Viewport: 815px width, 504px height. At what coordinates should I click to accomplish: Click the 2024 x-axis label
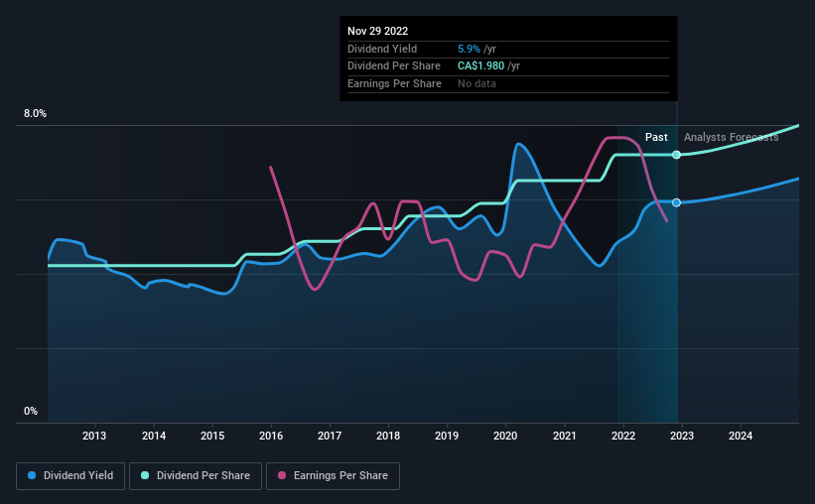pos(741,436)
